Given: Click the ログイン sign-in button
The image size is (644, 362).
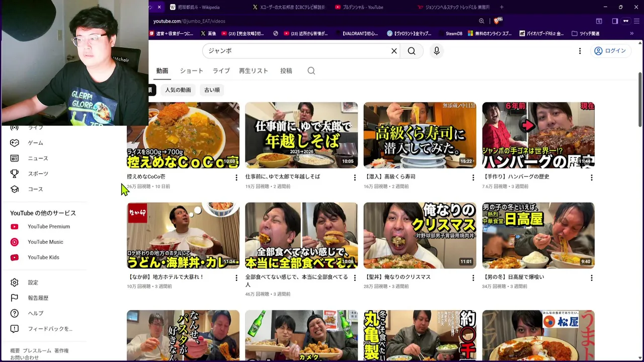Looking at the screenshot, I should pyautogui.click(x=610, y=51).
